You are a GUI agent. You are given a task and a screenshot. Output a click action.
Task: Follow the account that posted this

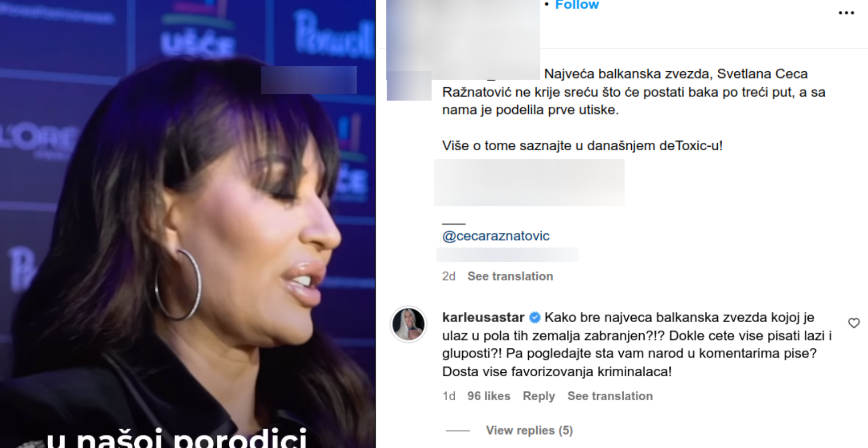coord(577,5)
